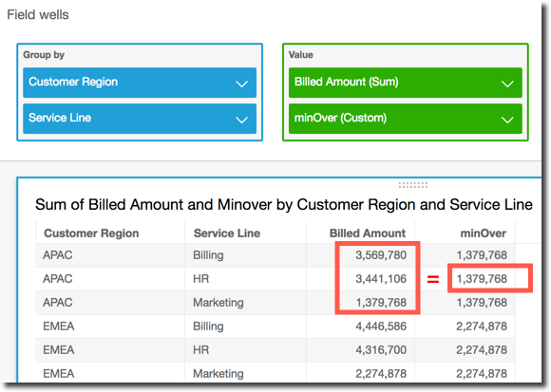
Task: Select the APAC HR minOver cell 1,379,768
Action: click(482, 279)
